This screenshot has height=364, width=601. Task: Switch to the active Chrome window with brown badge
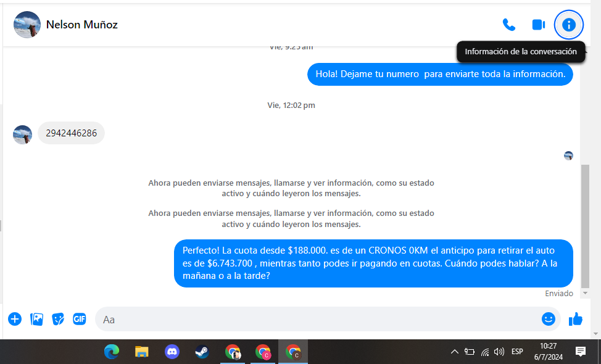(293, 352)
